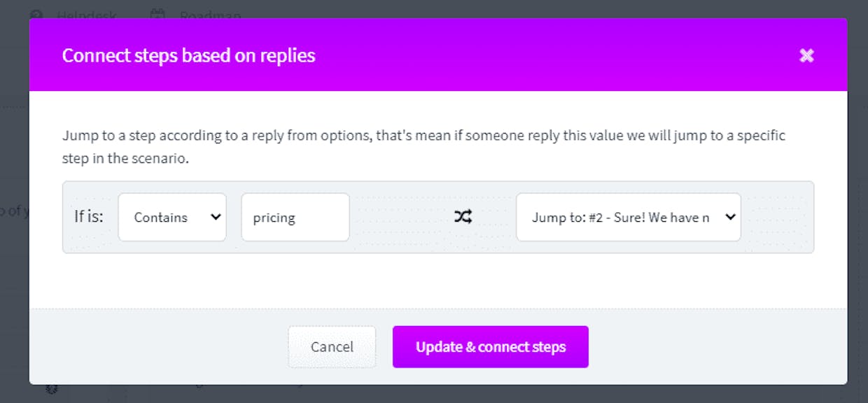Click Update & connect steps

[x=491, y=347]
